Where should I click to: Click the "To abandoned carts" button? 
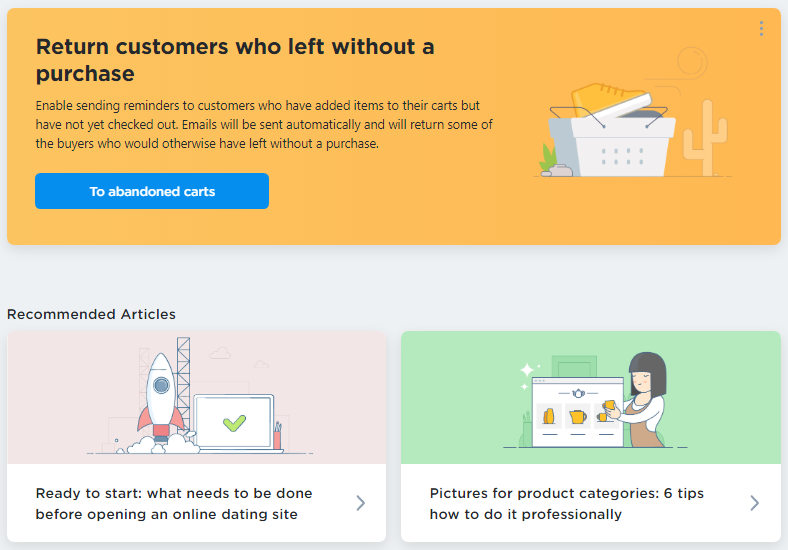[152, 191]
